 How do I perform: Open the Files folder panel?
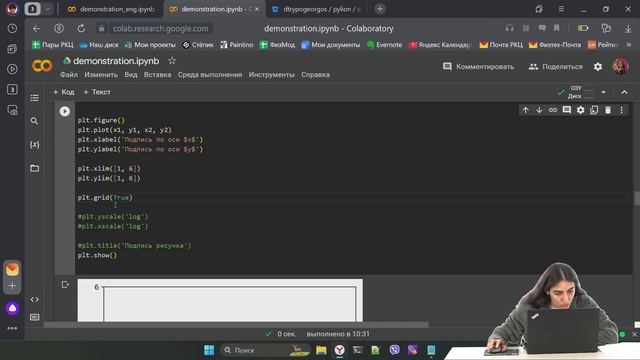pos(35,168)
